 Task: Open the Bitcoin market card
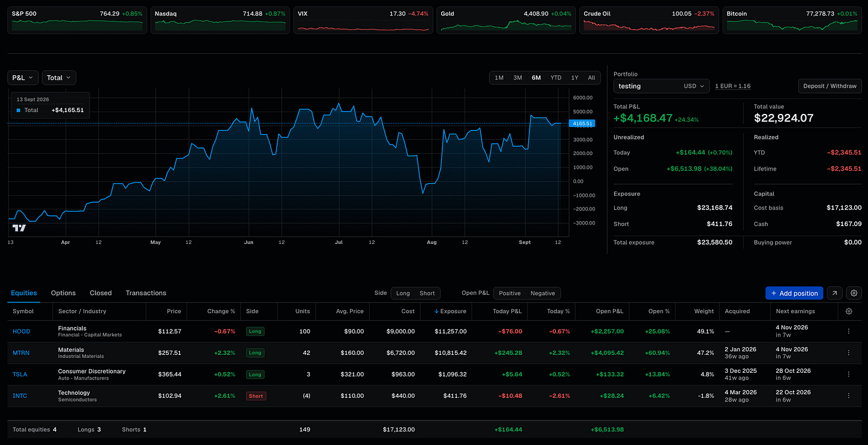click(x=793, y=20)
